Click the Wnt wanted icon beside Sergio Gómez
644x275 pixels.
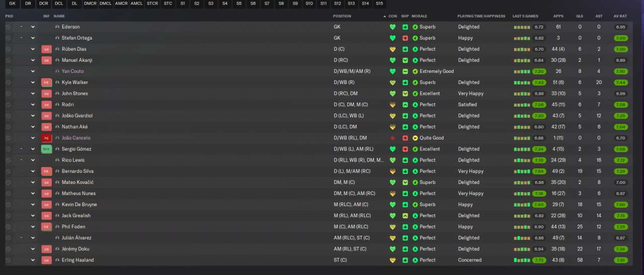click(x=46, y=149)
